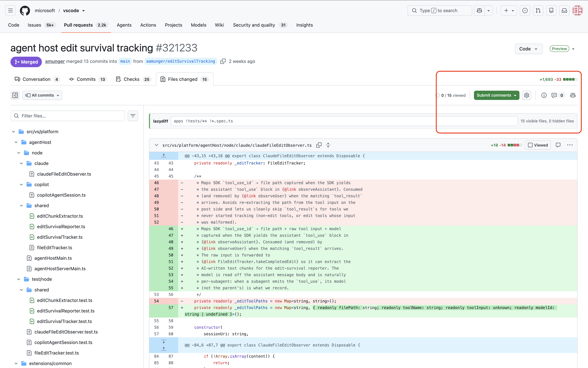The width and height of the screenshot is (588, 368).
Task: Open the Copilot header dropdown arrow
Action: point(488,11)
